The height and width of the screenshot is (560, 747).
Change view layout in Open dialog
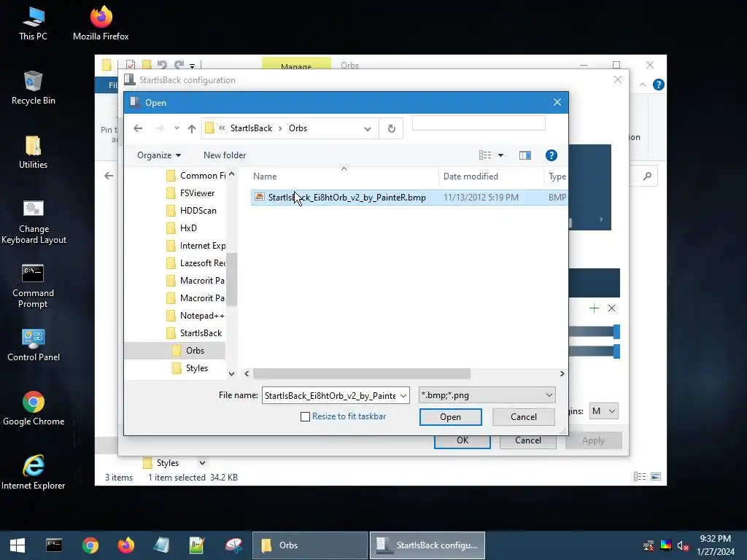coord(485,155)
